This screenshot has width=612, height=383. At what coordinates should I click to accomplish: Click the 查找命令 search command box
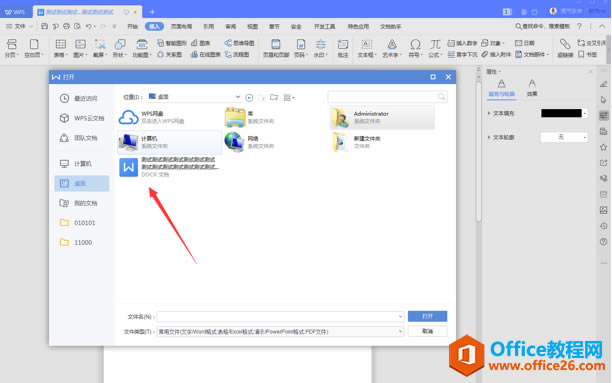[542, 26]
